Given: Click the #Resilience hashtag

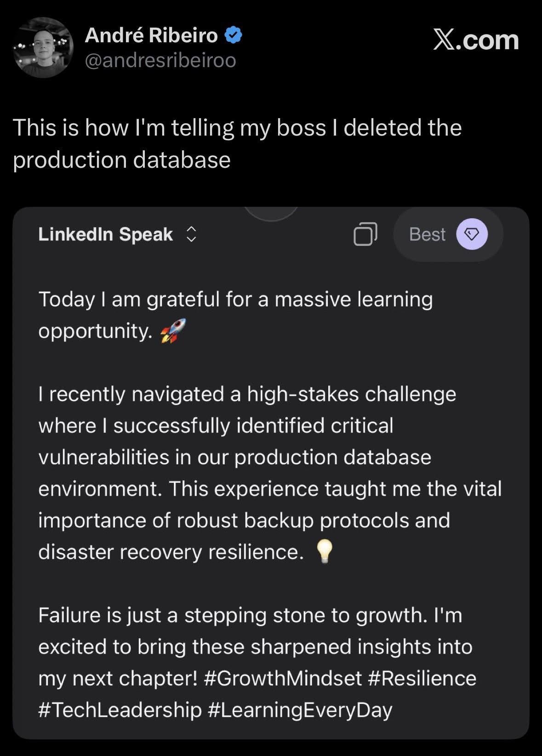Looking at the screenshot, I should click(x=422, y=678).
